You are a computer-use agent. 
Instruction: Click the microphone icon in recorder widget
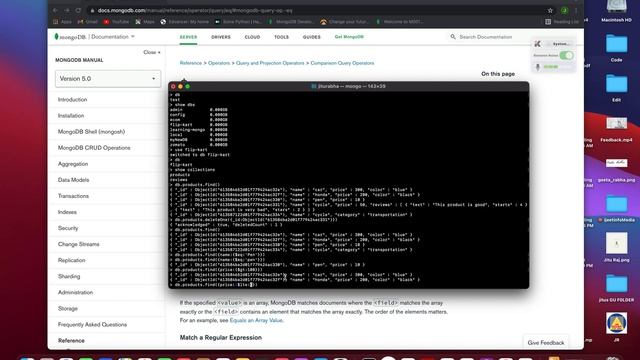click(x=538, y=67)
